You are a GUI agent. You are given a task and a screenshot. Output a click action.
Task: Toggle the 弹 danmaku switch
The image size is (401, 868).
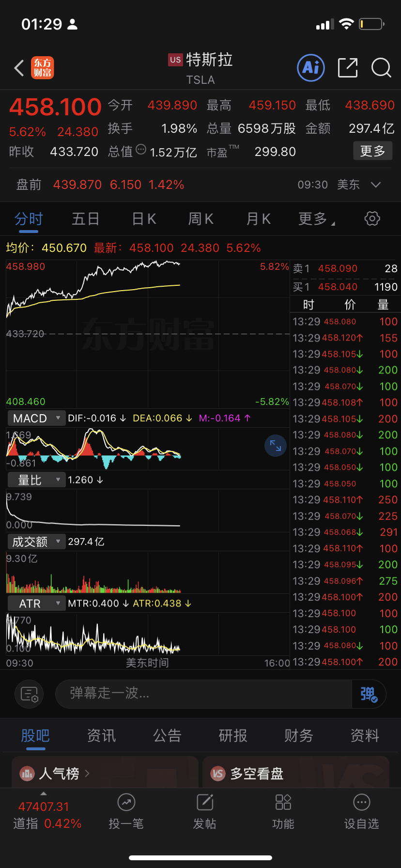pos(369,694)
